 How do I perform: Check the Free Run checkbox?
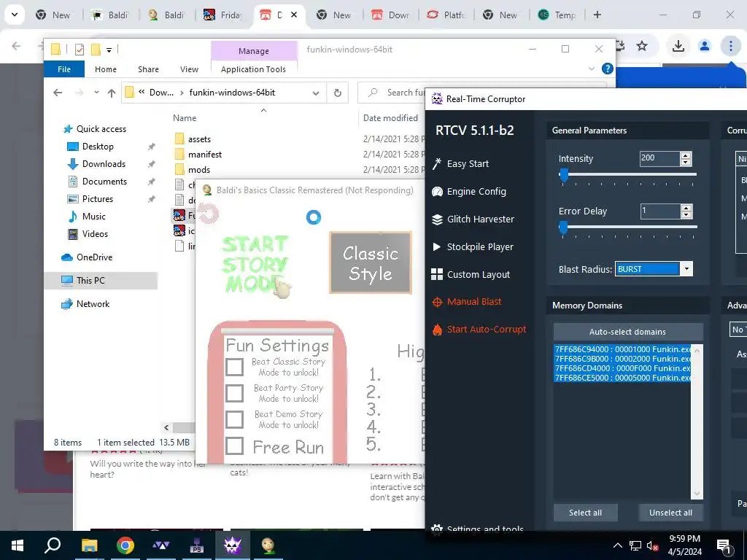[234, 446]
